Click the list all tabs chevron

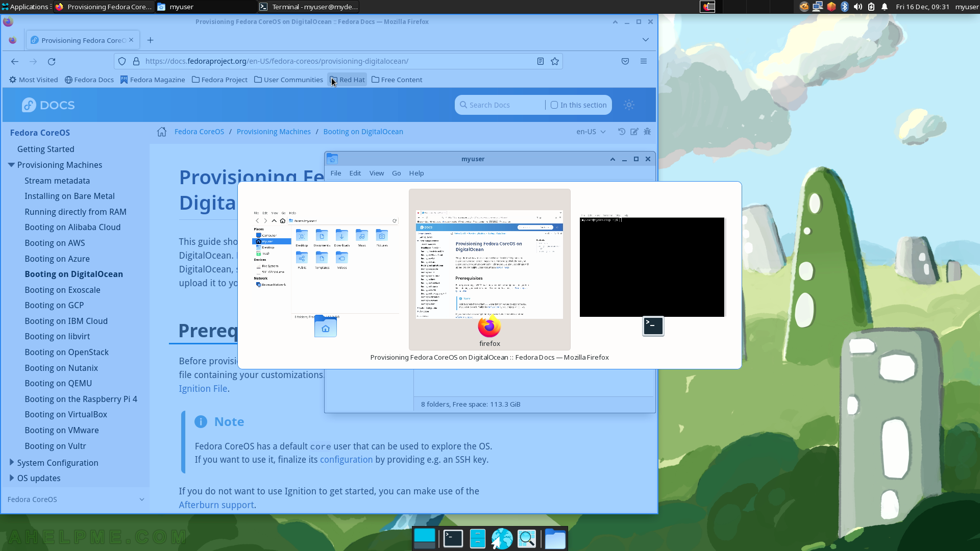pyautogui.click(x=646, y=40)
